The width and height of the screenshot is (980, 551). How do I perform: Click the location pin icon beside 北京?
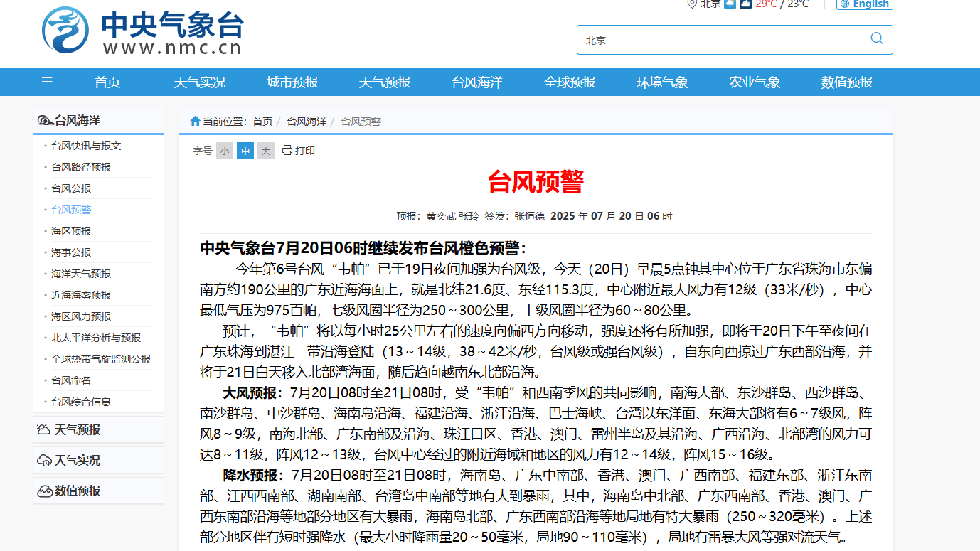coord(691,4)
